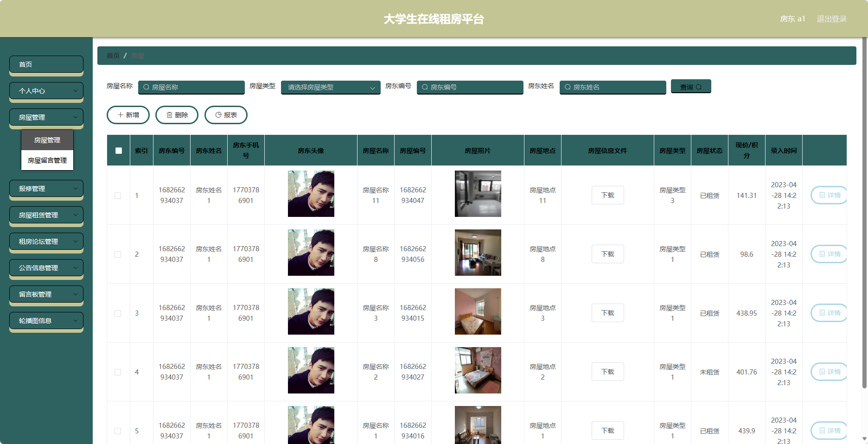Download file for 房屋名称3 row

(607, 313)
